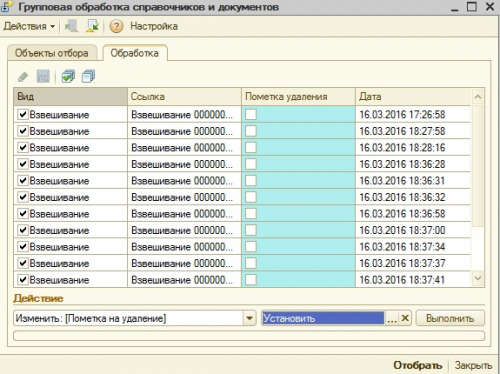This screenshot has width=500, height=374.
Task: Click the scroll-down arrow of the table scrollbar
Action: (478, 278)
